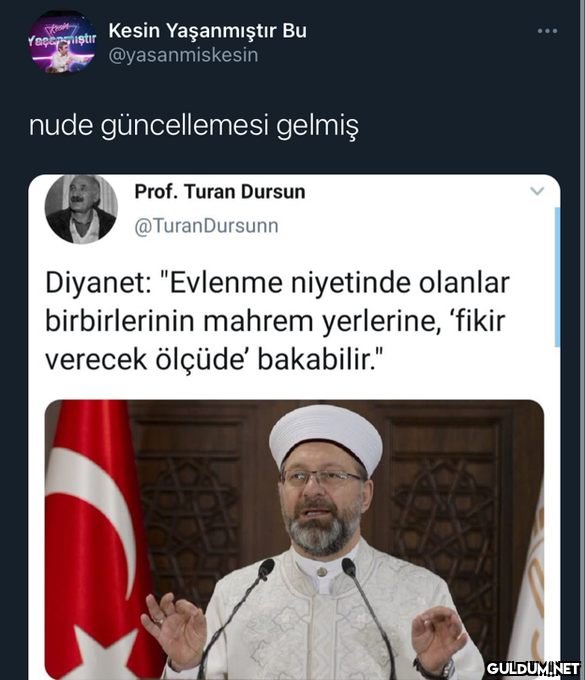Expand the quoted tweet chevron dropdown

click(x=537, y=191)
